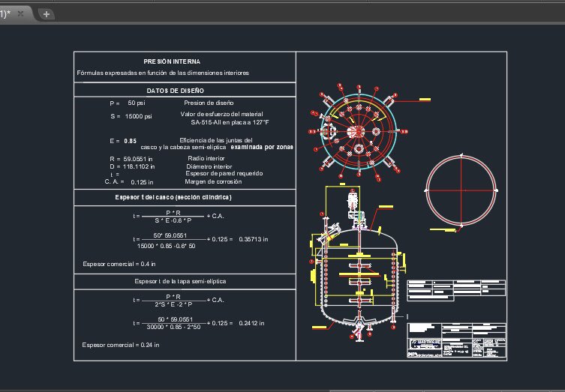Viewport: 565px width, 392px height.
Task: Click the bold "examinada por zonas" text
Action: point(262,147)
